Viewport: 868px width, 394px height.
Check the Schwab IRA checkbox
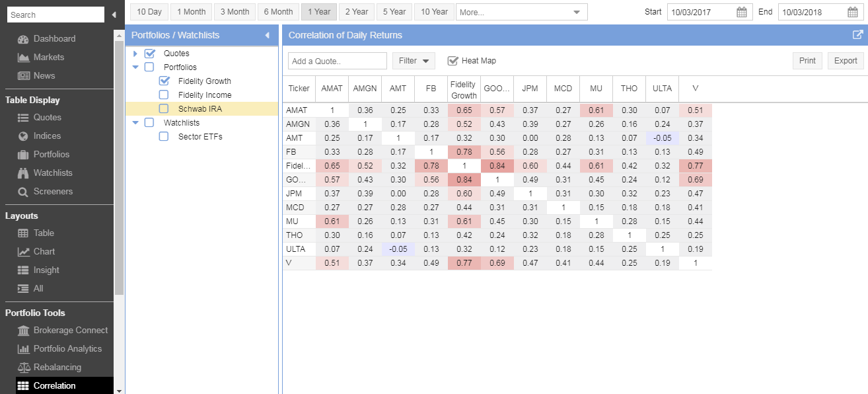click(x=164, y=109)
